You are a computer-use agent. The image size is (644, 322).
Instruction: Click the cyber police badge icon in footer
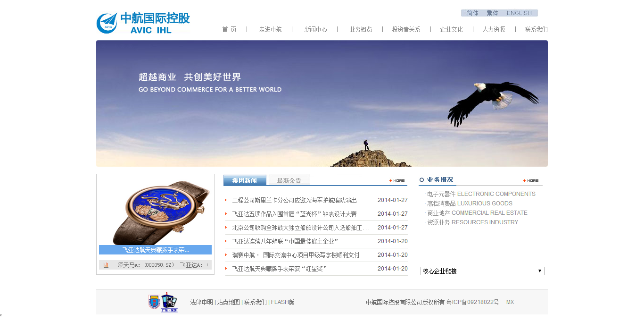(x=169, y=302)
